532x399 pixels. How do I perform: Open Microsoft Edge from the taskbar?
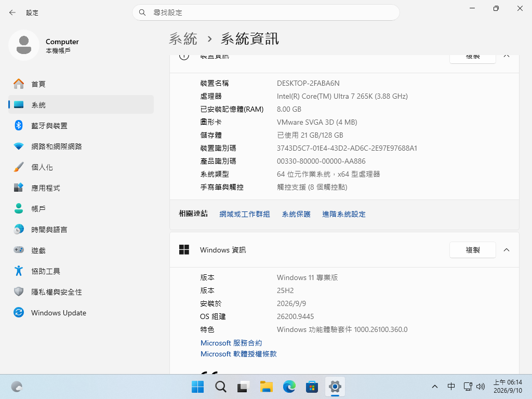point(289,387)
